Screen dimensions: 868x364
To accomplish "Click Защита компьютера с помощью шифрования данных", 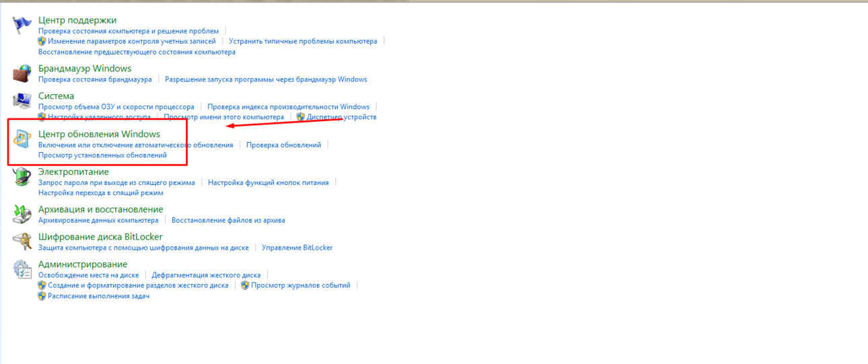I will 143,248.
